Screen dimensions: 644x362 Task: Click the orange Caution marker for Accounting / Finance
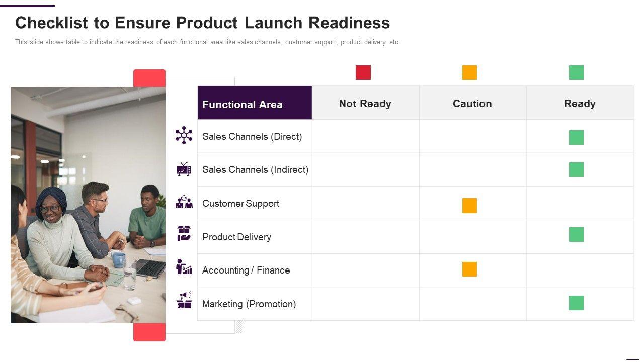click(469, 269)
